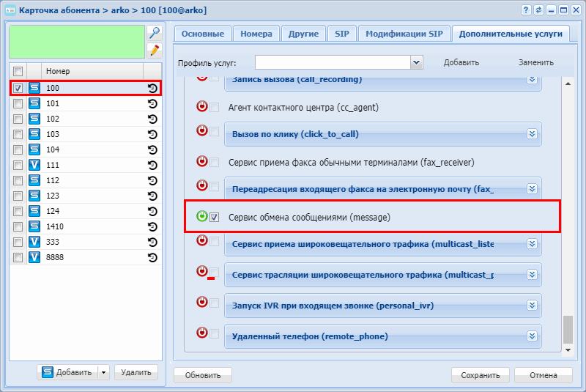The image size is (586, 392).
Task: Expand the Запуск IVR при входящем звонке section
Action: (532, 306)
